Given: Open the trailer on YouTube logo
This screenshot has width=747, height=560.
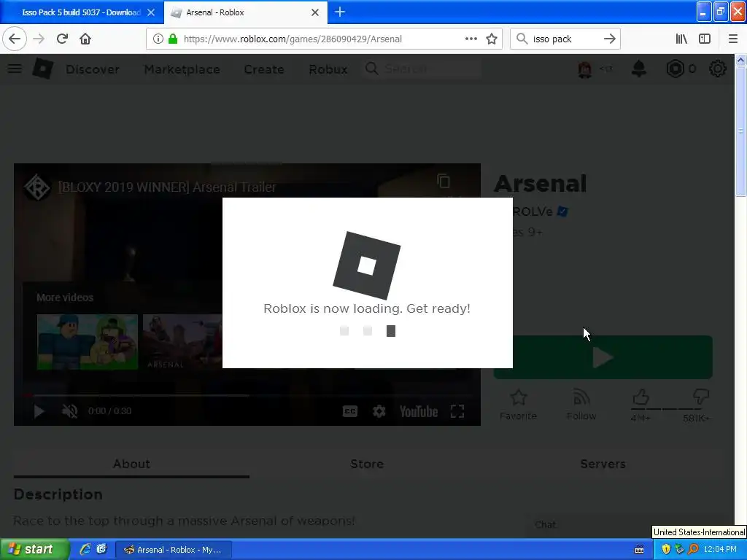Looking at the screenshot, I should tap(418, 411).
